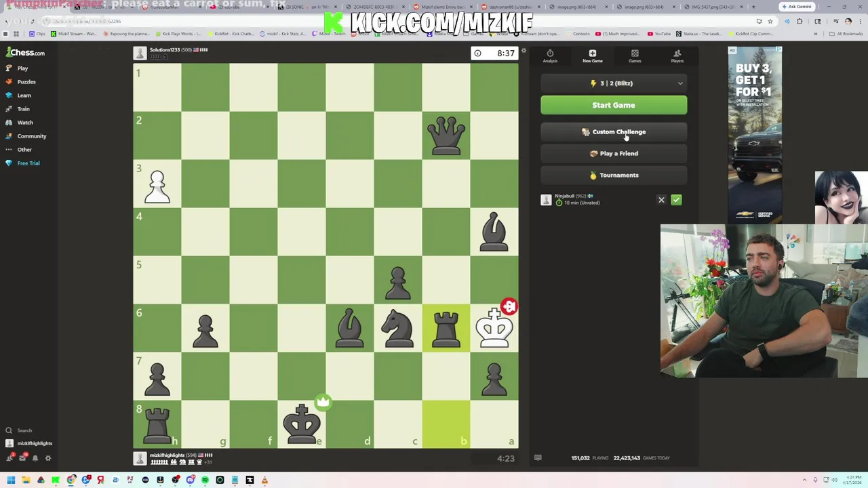
Task: Open board settings gear next to the clock
Action: point(524,51)
